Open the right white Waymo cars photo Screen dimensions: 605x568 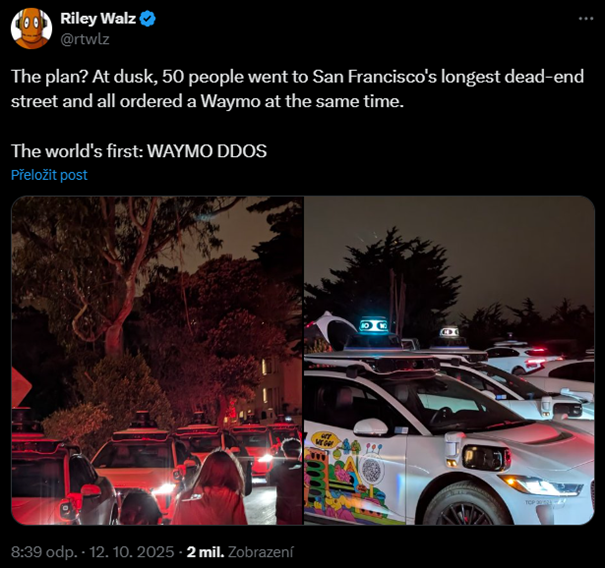coord(449,360)
